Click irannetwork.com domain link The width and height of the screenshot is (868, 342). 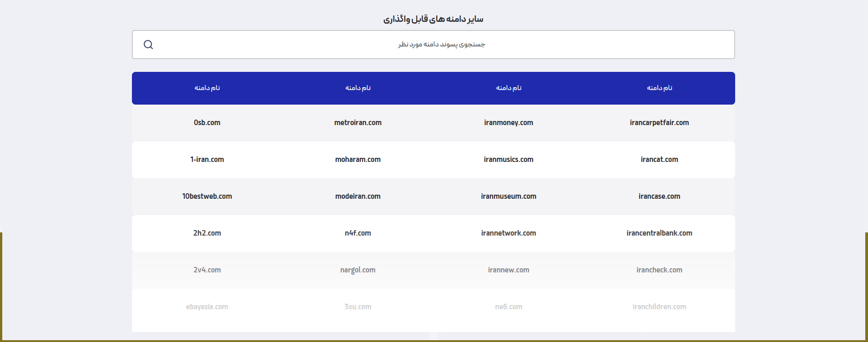[x=508, y=233]
